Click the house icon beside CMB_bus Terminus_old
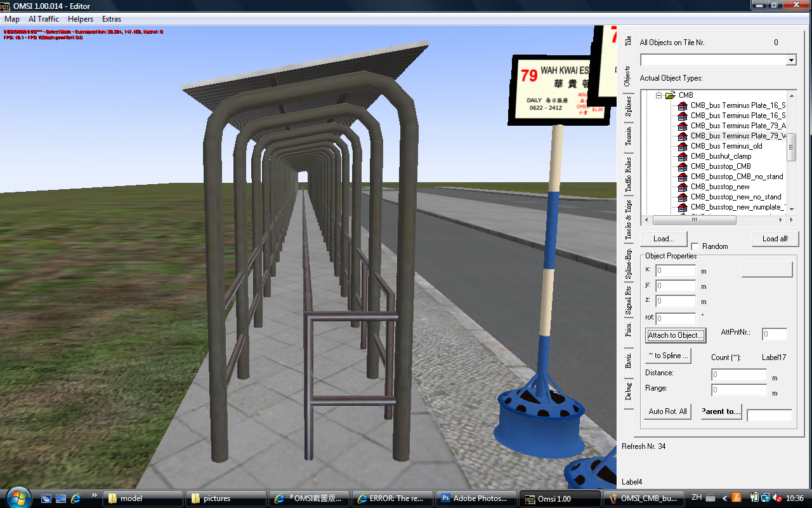Viewport: 812px width, 508px height. point(683,146)
